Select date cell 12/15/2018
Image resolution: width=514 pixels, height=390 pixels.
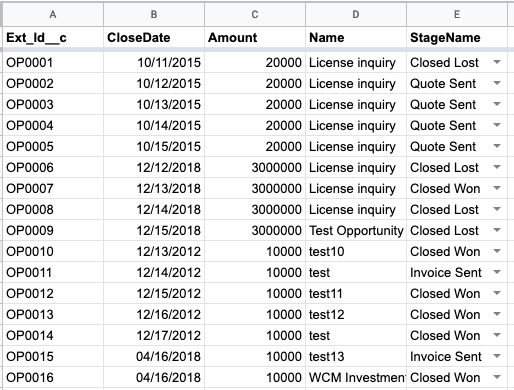pos(154,230)
